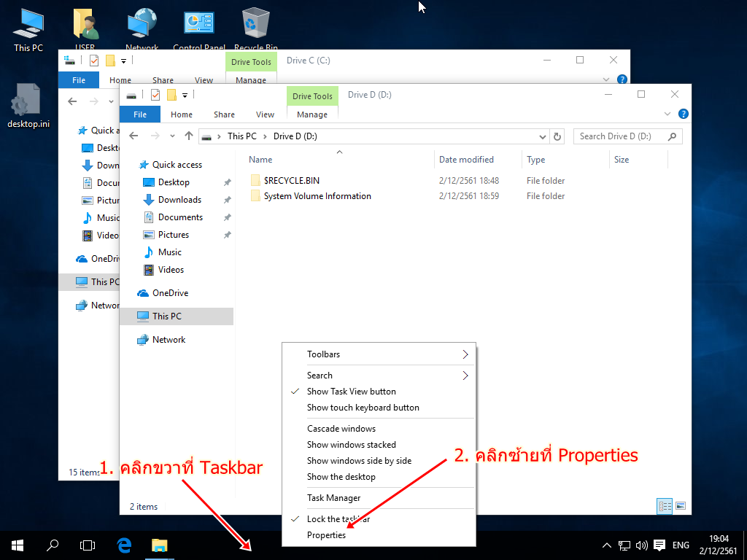Open Microsoft Edge from the taskbar
The width and height of the screenshot is (747, 560).
click(x=124, y=545)
